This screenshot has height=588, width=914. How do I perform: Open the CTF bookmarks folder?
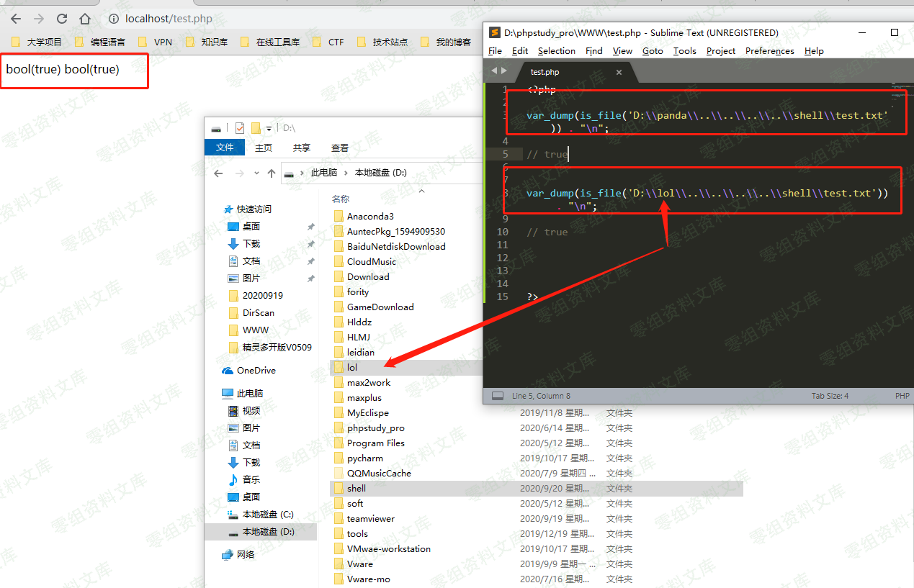pyautogui.click(x=328, y=42)
